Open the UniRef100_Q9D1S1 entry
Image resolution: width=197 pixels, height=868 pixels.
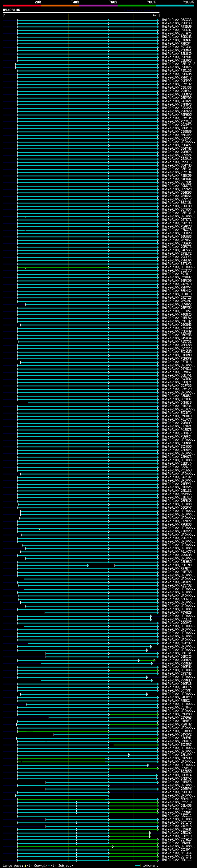tap(176, 491)
